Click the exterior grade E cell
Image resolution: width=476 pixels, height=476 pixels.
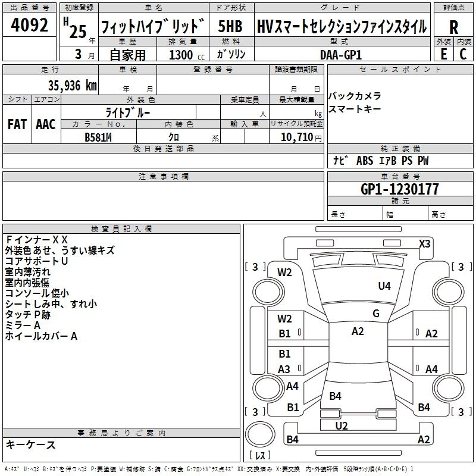click(x=444, y=54)
